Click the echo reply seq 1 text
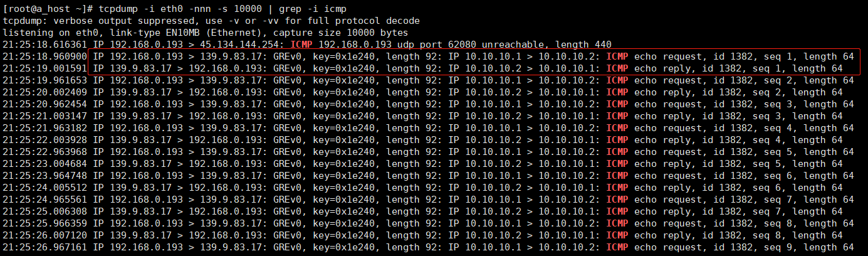Screen dimensions: 868x256 (738, 68)
